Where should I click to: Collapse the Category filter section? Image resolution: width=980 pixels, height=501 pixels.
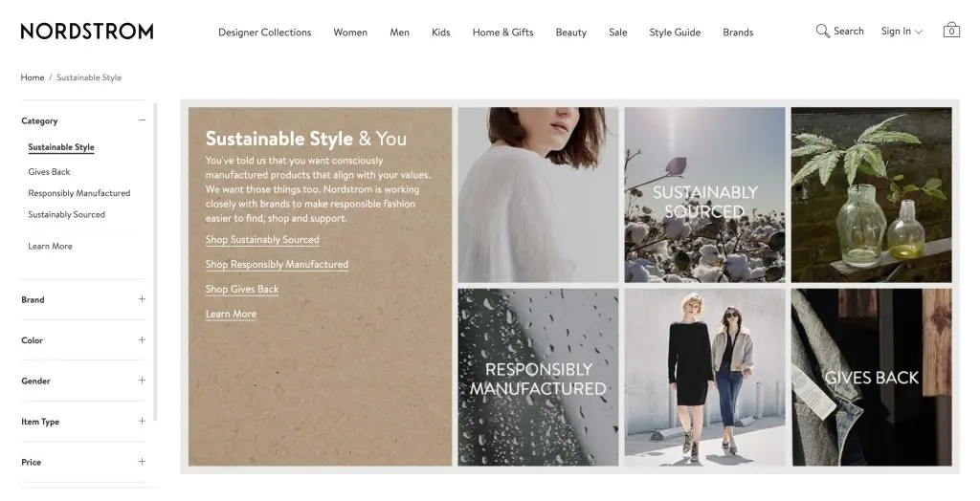(x=142, y=120)
